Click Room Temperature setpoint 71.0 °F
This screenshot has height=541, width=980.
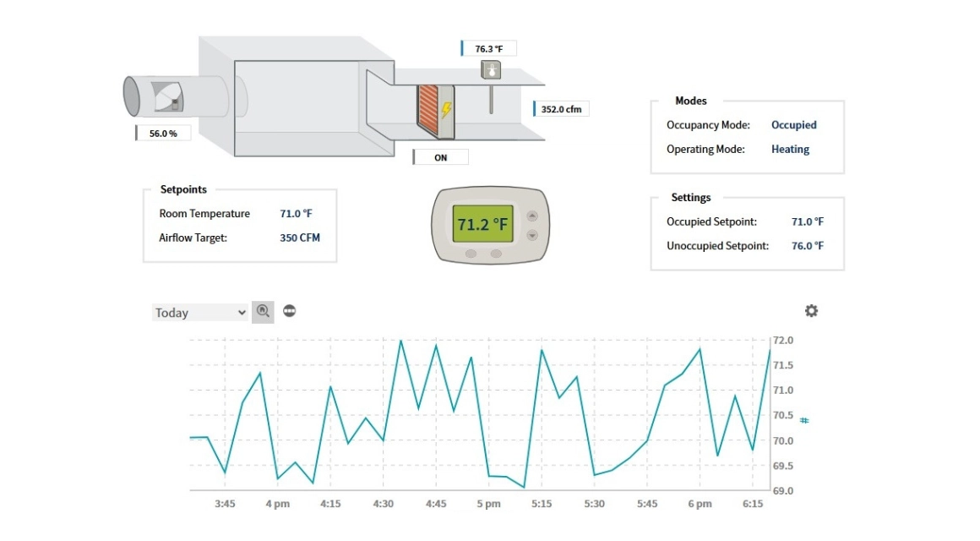tap(296, 213)
